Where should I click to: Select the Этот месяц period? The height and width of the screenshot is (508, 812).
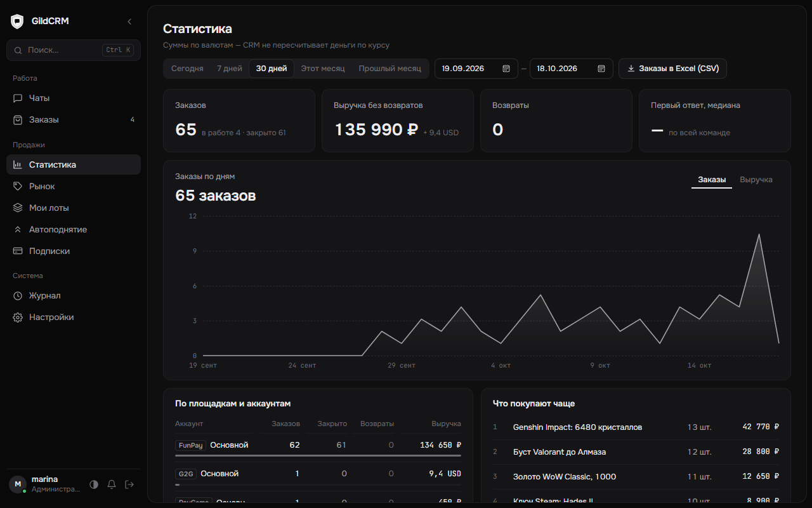[x=323, y=69]
